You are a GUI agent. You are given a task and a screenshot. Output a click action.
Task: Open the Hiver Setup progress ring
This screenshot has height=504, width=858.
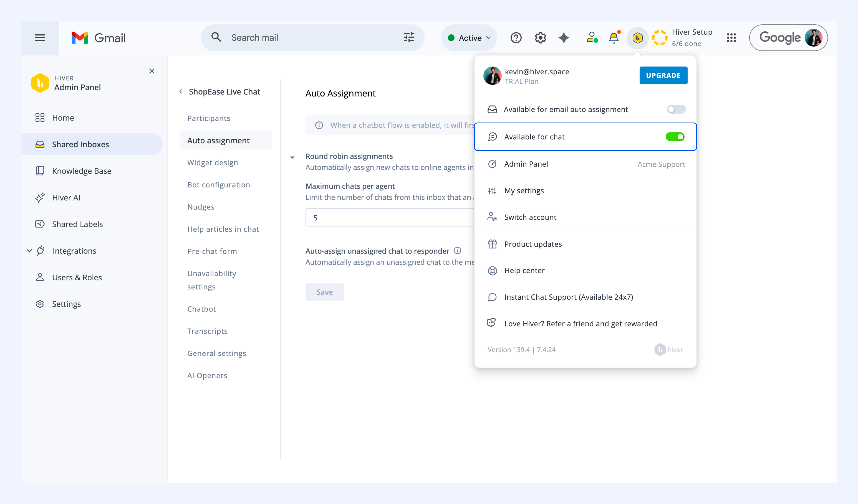tap(660, 38)
